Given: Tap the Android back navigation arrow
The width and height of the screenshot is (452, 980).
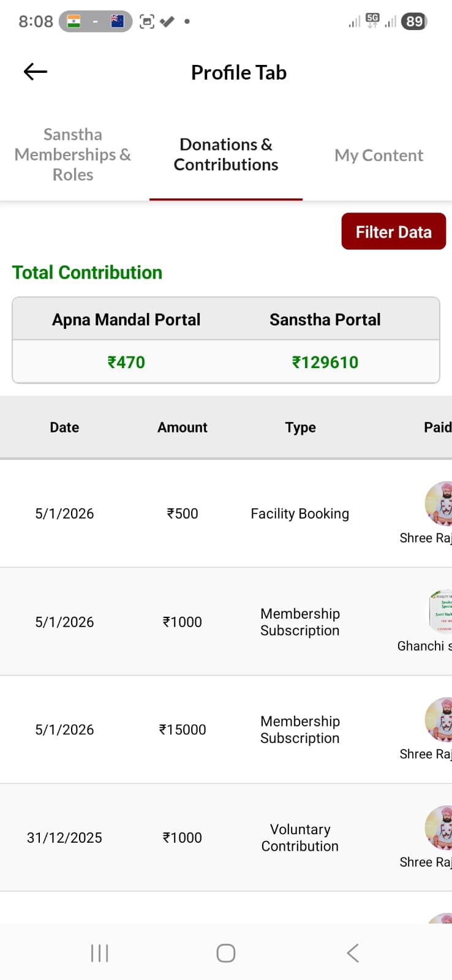Looking at the screenshot, I should tap(352, 952).
